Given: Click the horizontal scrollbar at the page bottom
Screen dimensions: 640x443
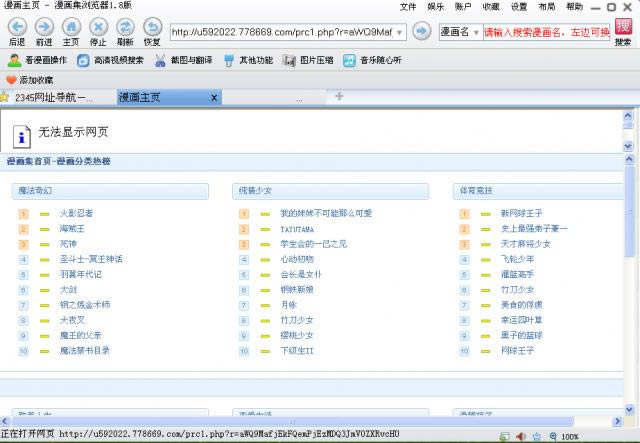Looking at the screenshot, I should [x=300, y=421].
